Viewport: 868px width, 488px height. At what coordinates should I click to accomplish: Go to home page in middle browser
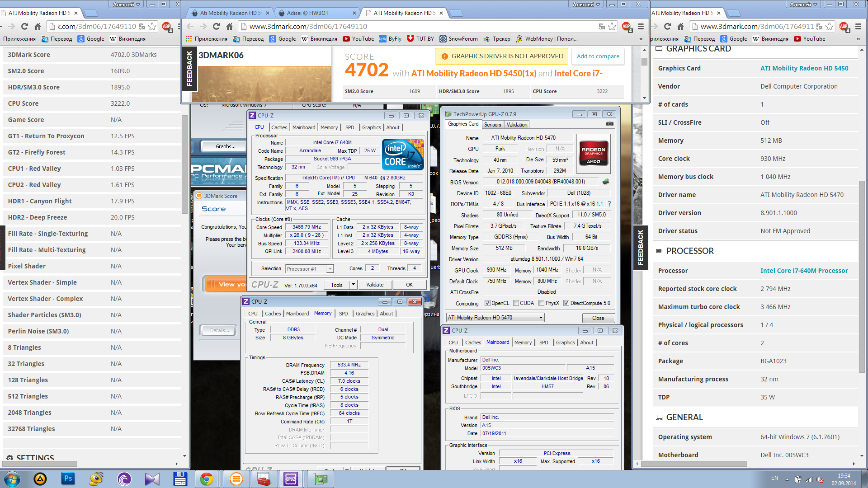click(x=229, y=27)
